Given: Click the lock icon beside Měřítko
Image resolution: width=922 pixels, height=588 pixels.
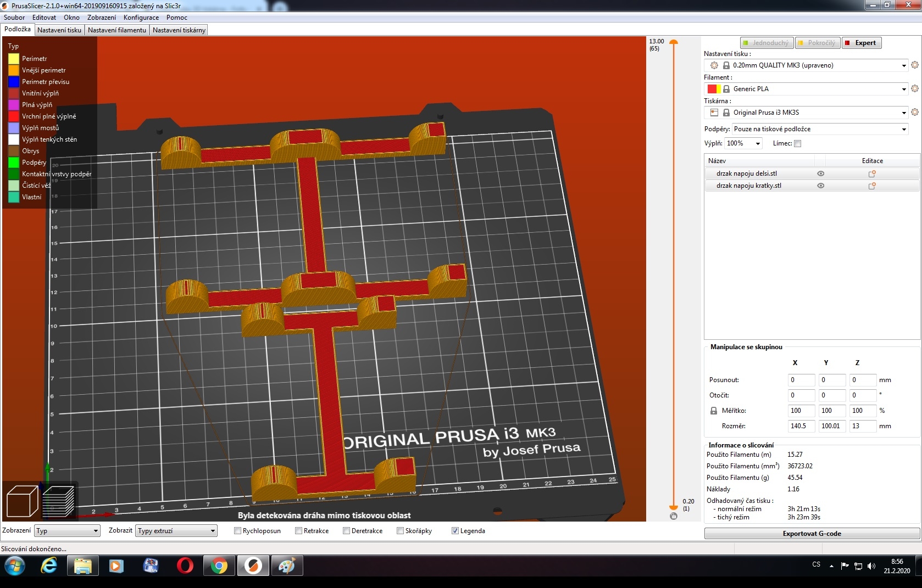Looking at the screenshot, I should click(x=714, y=411).
